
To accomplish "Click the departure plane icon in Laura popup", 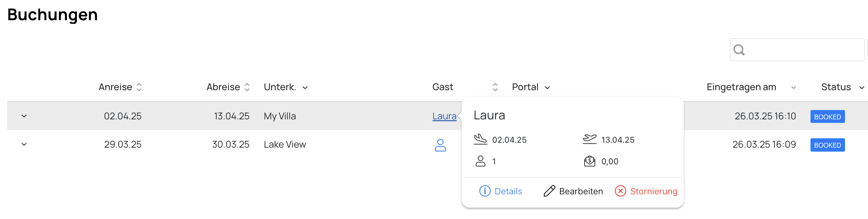I will 590,139.
